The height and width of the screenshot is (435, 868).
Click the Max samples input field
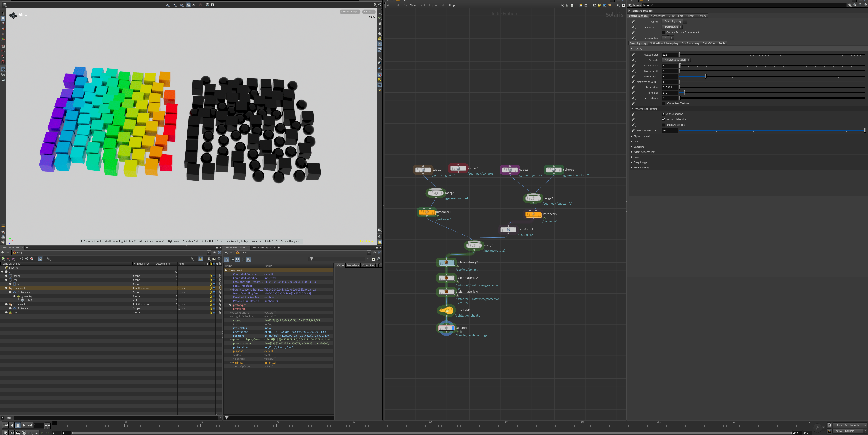point(670,54)
